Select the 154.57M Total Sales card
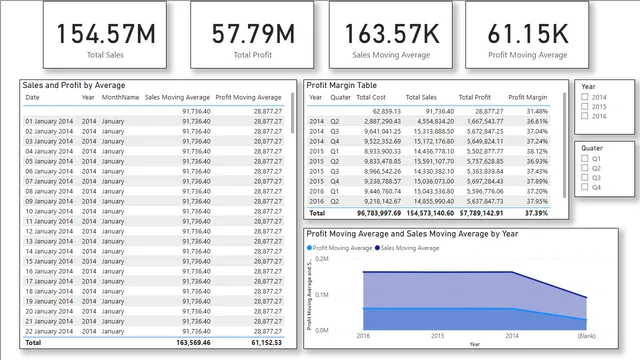Image resolution: width=640 pixels, height=360 pixels. [x=105, y=35]
